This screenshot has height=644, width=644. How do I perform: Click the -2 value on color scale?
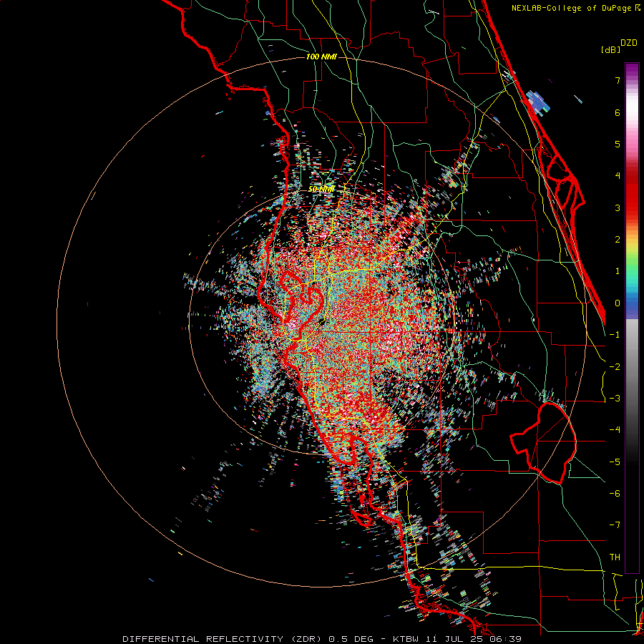(615, 367)
